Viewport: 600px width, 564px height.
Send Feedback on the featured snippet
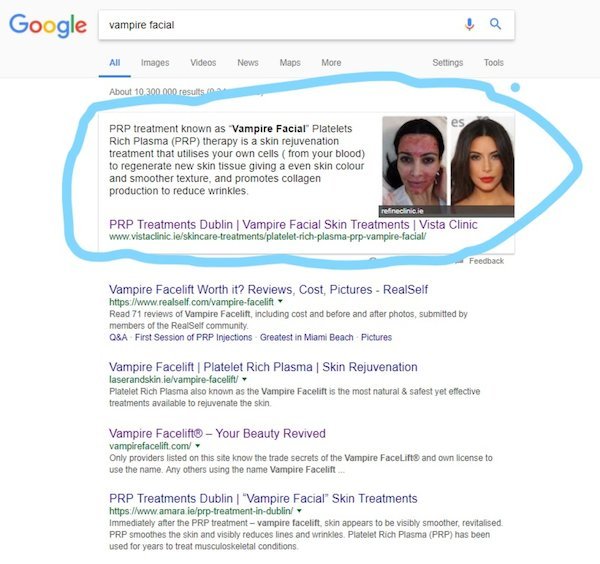point(486,261)
